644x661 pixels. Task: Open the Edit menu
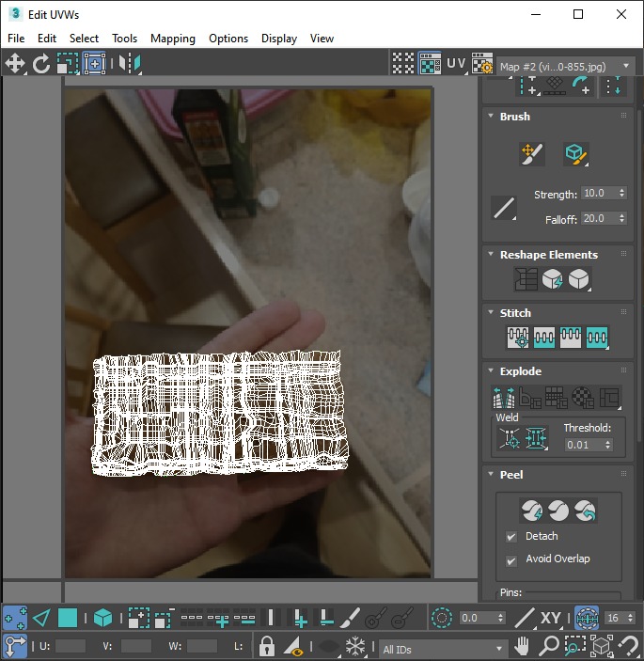point(47,39)
